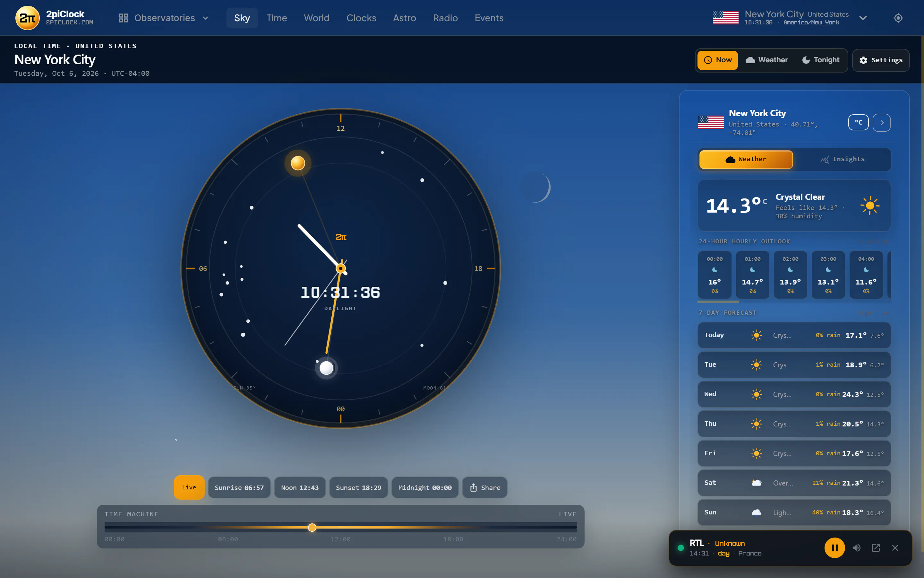Click the moon marker on the clock

coord(327,368)
